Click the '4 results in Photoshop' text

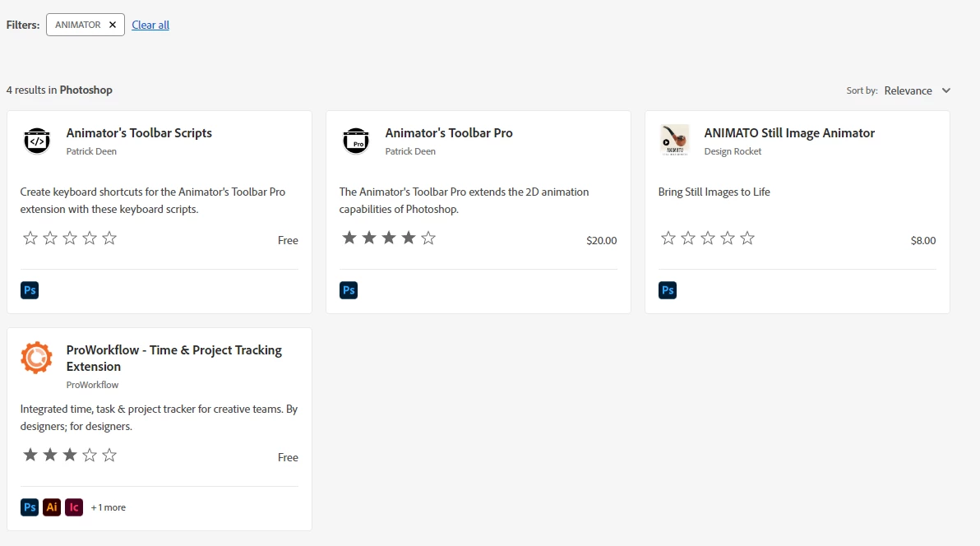click(x=59, y=90)
